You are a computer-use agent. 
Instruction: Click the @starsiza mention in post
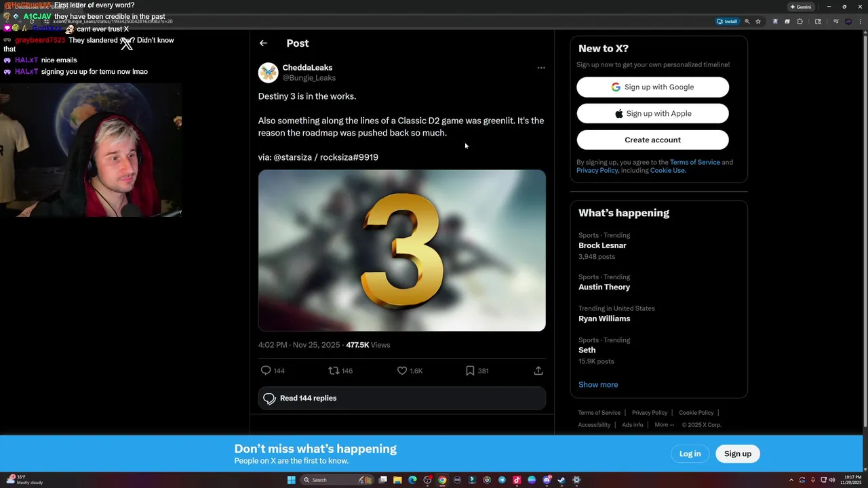(x=292, y=157)
